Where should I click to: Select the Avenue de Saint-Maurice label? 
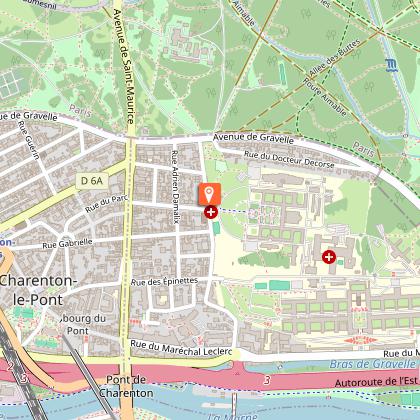pyautogui.click(x=124, y=66)
